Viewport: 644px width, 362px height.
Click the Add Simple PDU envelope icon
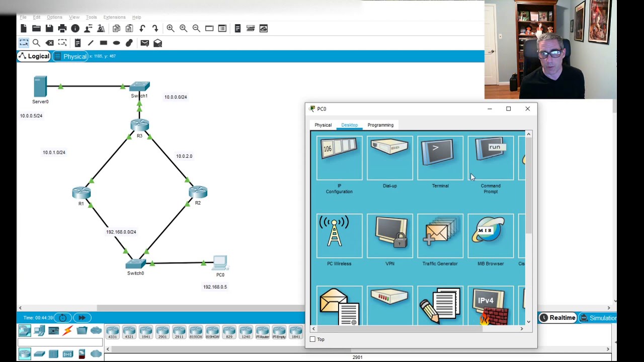(145, 43)
